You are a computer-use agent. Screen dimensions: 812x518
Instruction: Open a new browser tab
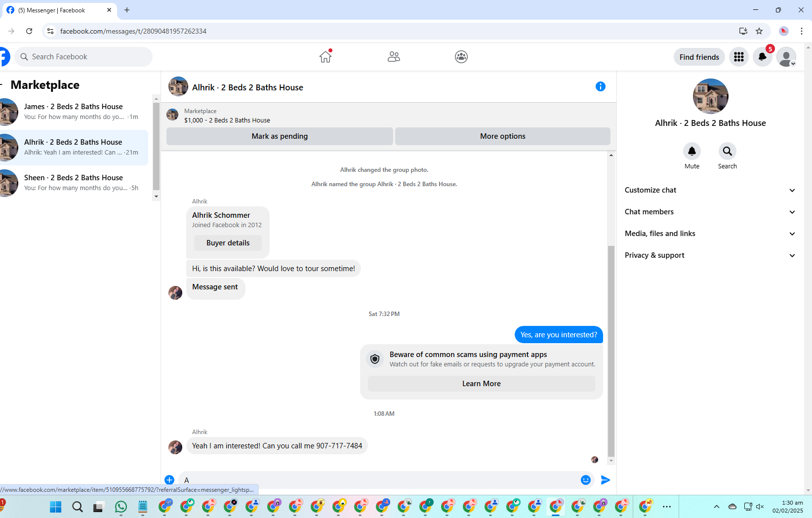coord(127,10)
